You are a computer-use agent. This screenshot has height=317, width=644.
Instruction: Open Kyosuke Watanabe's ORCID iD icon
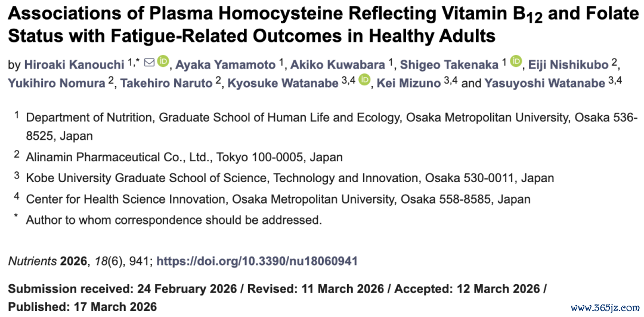point(364,80)
